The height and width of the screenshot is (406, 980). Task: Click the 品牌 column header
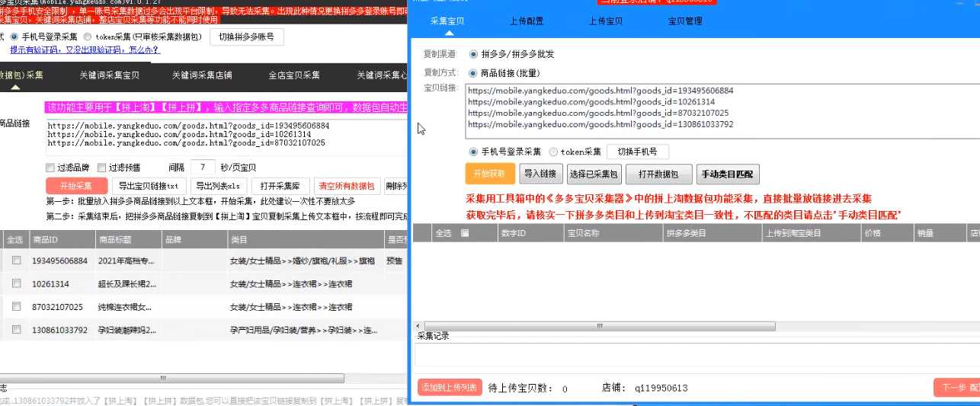pyautogui.click(x=193, y=239)
